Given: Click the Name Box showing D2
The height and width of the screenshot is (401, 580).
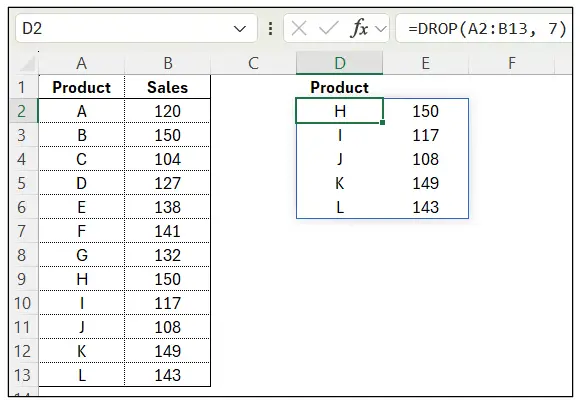Looking at the screenshot, I should click(136, 28).
